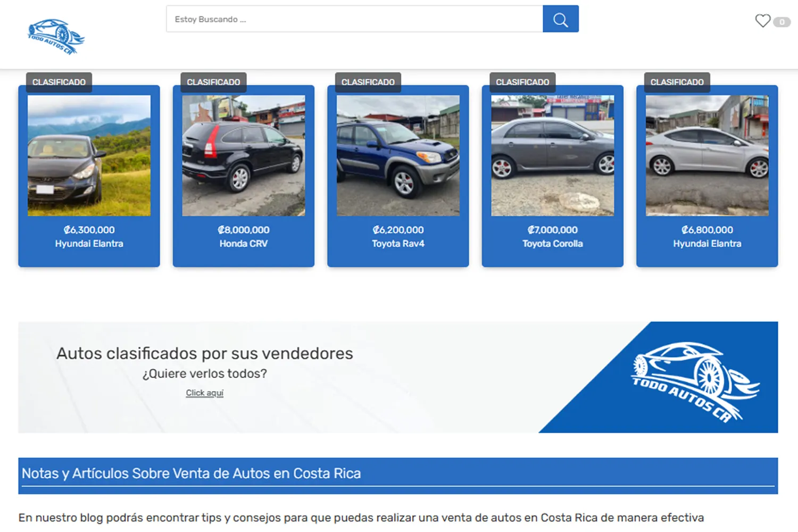Click the Hyundai Elantra title priced ₡6,800,000
The height and width of the screenshot is (532, 798).
[707, 244]
